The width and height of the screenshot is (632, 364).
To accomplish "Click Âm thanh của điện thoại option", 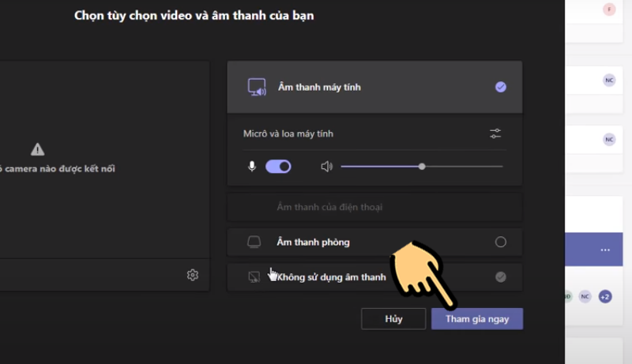I will [374, 207].
